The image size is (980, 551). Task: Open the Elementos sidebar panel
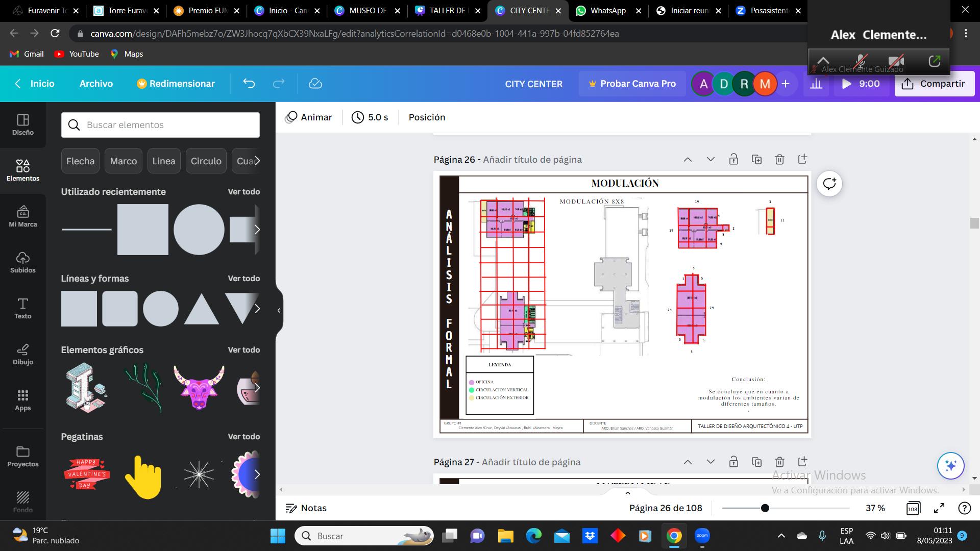(x=22, y=170)
